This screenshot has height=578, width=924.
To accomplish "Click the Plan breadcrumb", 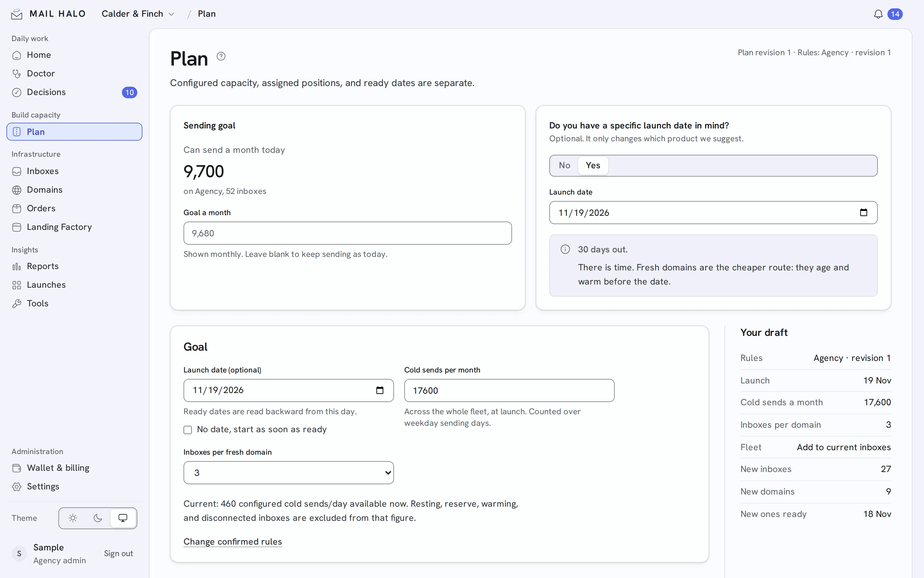I will click(x=207, y=14).
